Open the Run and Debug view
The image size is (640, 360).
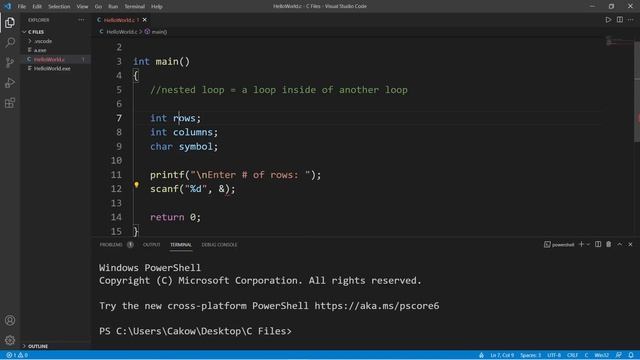tap(10, 83)
